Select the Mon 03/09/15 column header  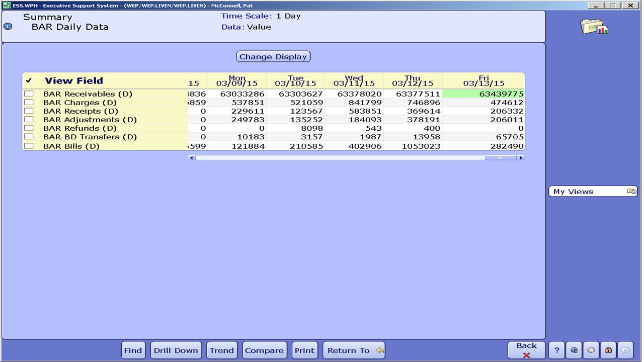[237, 81]
